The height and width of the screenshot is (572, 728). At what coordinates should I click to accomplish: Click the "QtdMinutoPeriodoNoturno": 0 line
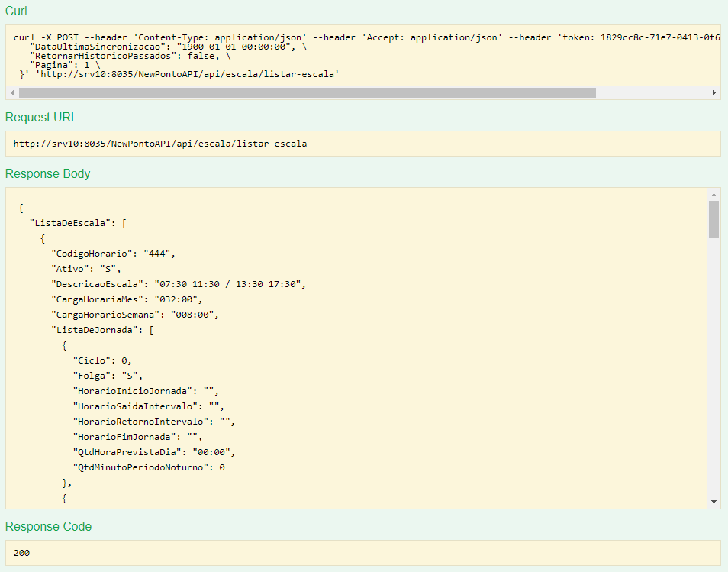(x=148, y=467)
